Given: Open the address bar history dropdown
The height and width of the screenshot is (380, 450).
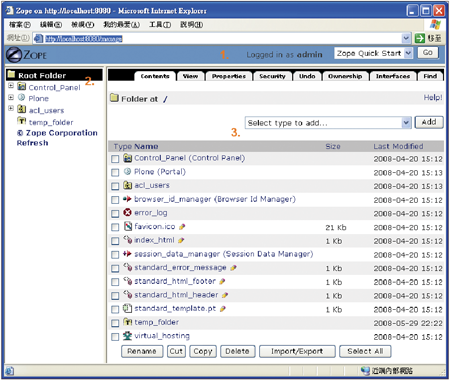Looking at the screenshot, I should [x=406, y=38].
